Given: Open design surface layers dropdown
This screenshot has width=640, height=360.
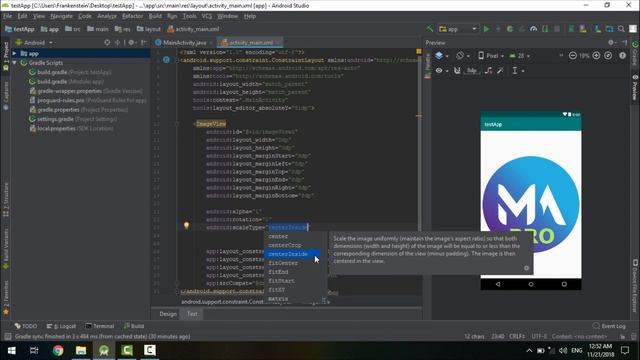Looking at the screenshot, I should click(x=442, y=56).
